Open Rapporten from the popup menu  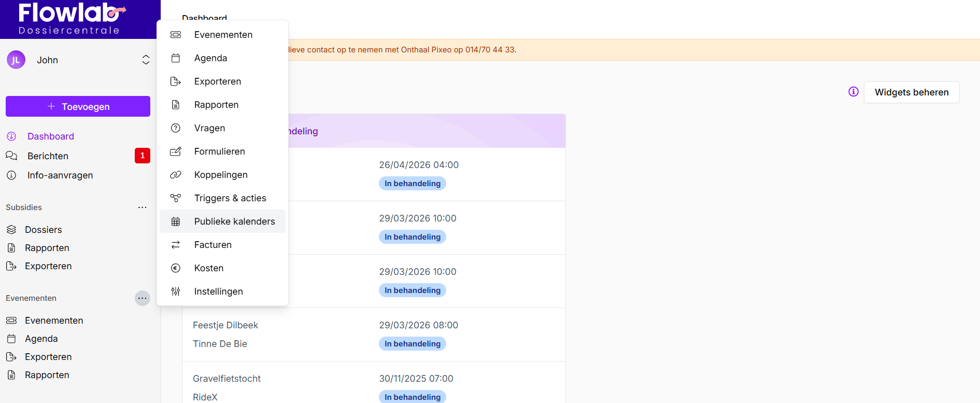[216, 105]
